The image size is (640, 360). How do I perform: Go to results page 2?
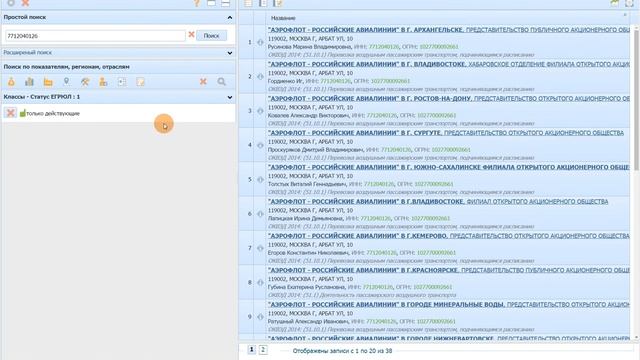click(263, 350)
